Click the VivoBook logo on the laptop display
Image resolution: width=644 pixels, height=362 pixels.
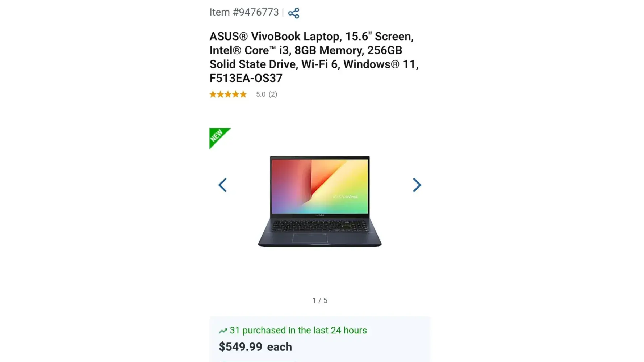click(345, 197)
